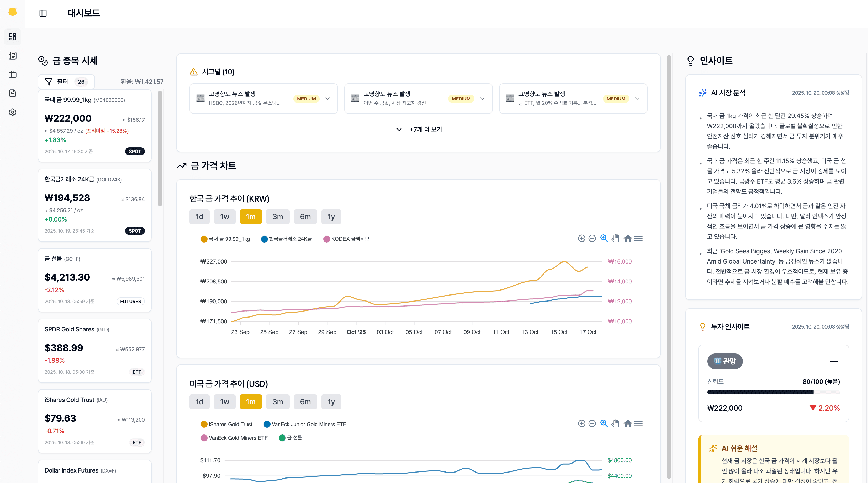
Task: Select 3m range on the KRW chart
Action: (277, 217)
